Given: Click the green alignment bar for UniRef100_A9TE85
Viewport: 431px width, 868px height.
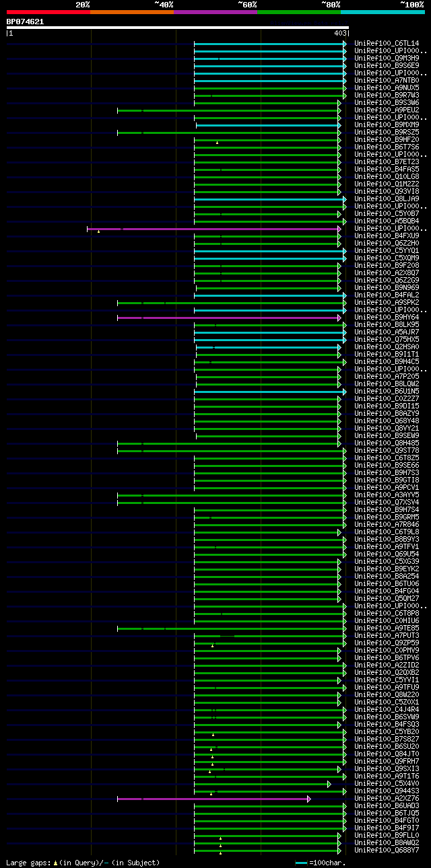Looking at the screenshot, I should pyautogui.click(x=232, y=628).
